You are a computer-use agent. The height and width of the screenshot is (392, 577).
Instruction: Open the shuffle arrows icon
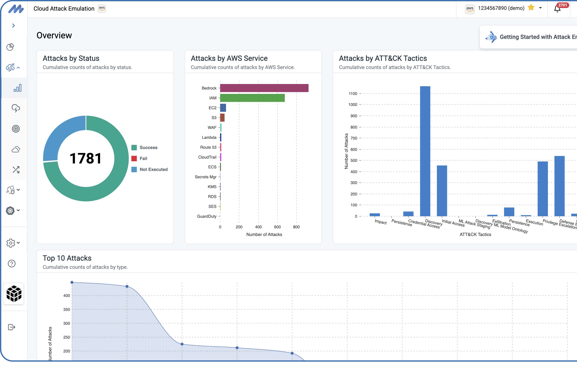16,170
